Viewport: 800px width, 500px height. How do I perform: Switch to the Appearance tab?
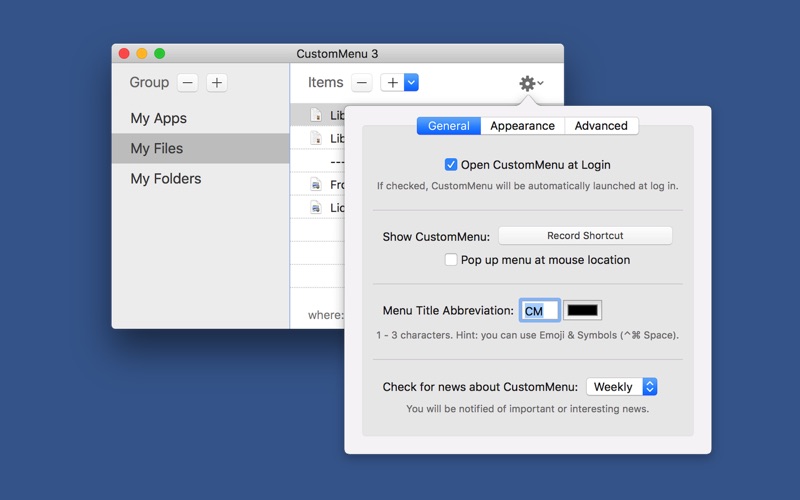[522, 126]
